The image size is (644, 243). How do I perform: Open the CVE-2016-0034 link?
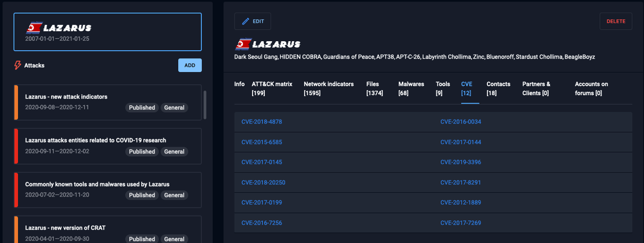[461, 122]
